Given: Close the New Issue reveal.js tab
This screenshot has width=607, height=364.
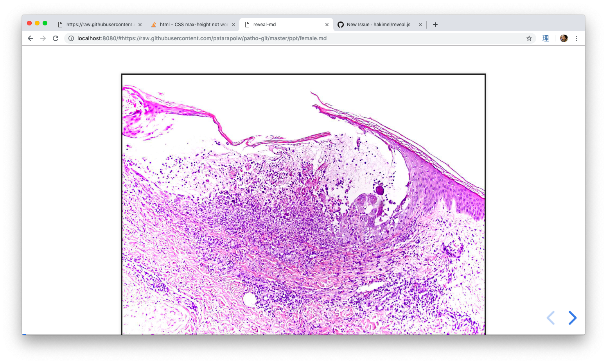Looking at the screenshot, I should (420, 25).
